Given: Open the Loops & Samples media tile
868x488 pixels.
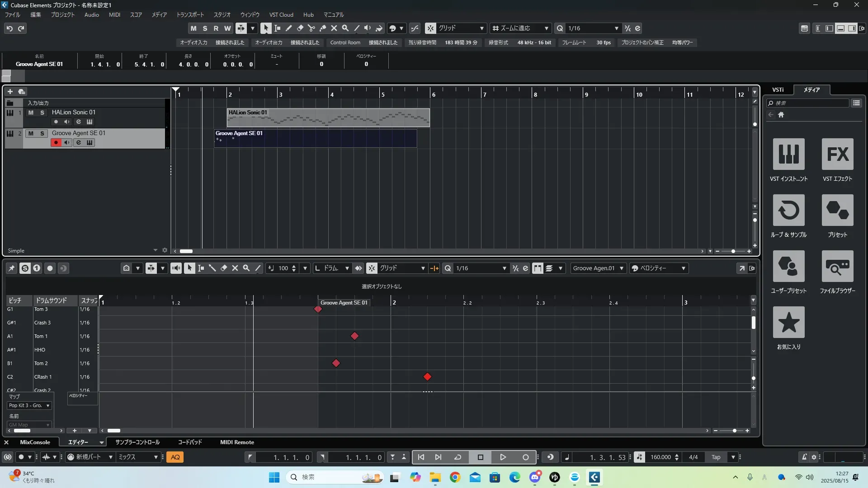Looking at the screenshot, I should [x=788, y=211].
